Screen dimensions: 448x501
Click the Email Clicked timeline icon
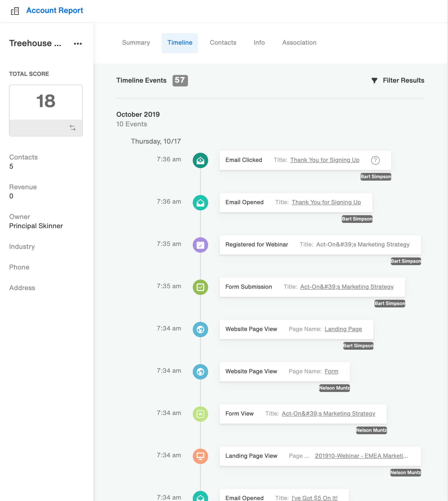tap(200, 160)
